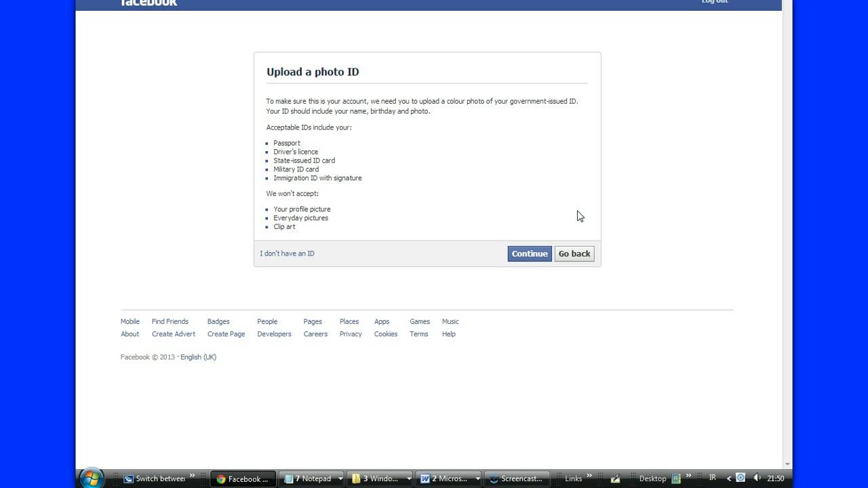The image size is (868, 488).
Task: Click the IR language indicator in tray
Action: coord(712,478)
